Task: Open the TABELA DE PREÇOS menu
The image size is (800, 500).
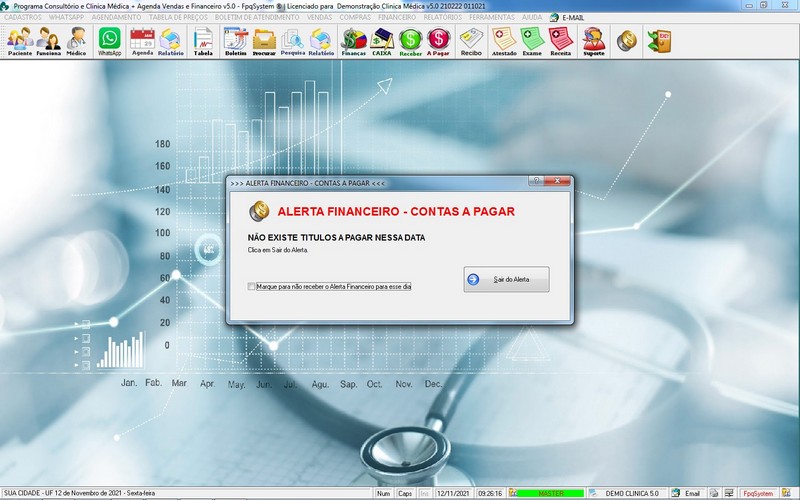Action: pyautogui.click(x=178, y=17)
